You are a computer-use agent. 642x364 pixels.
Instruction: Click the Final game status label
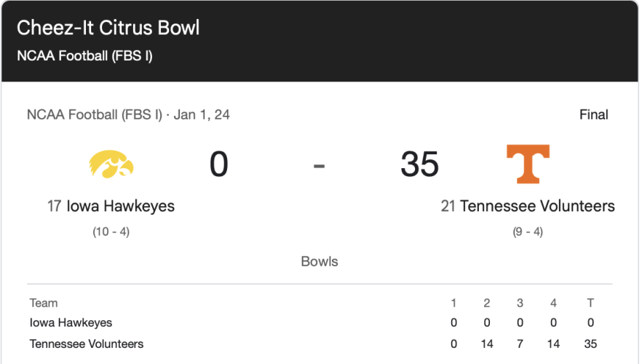click(x=593, y=114)
